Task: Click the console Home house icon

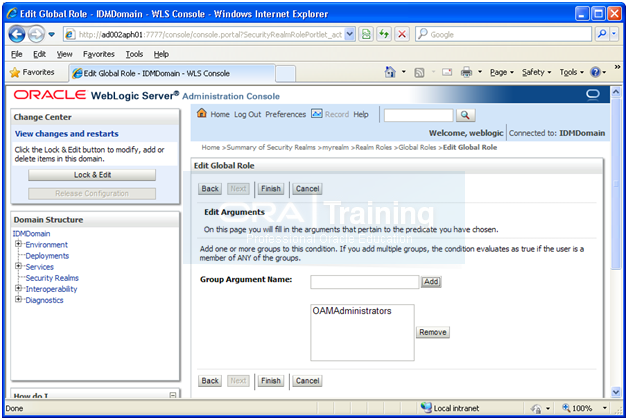Action: 202,113
